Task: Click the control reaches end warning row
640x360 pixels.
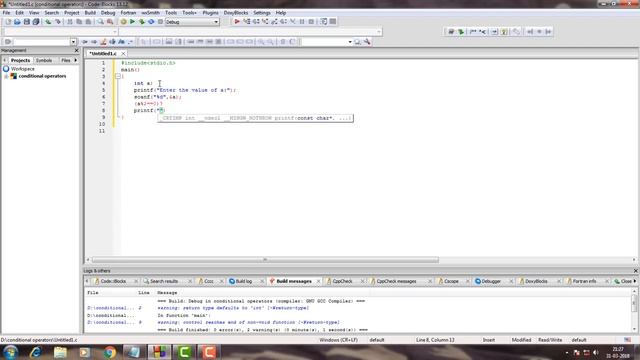Action: 248,322
